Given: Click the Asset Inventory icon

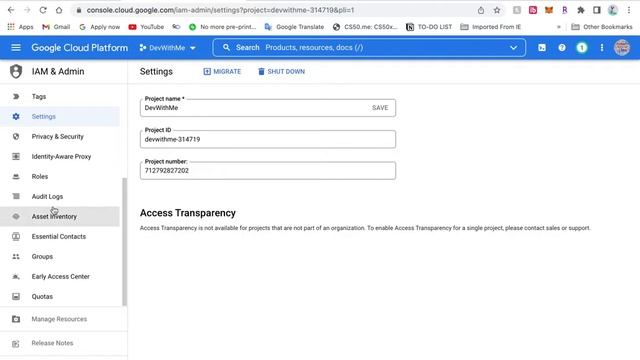Looking at the screenshot, I should [16, 216].
